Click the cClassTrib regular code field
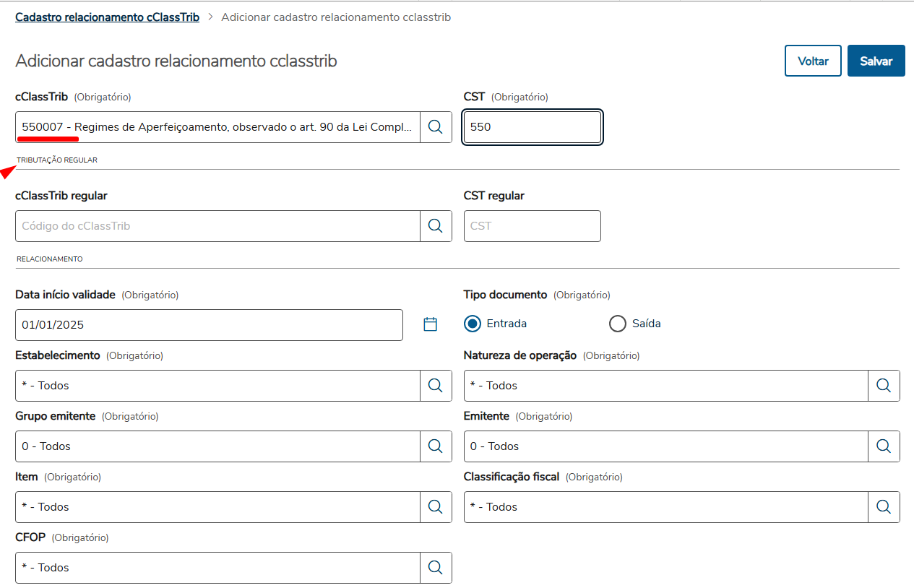 [x=217, y=226]
